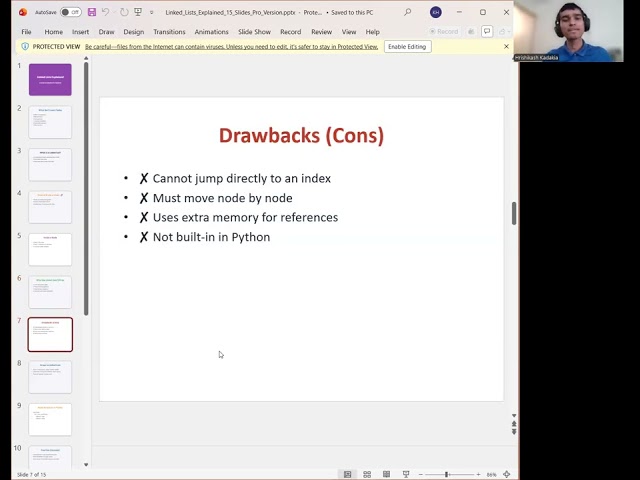Click the zoom out minus button

click(421, 474)
